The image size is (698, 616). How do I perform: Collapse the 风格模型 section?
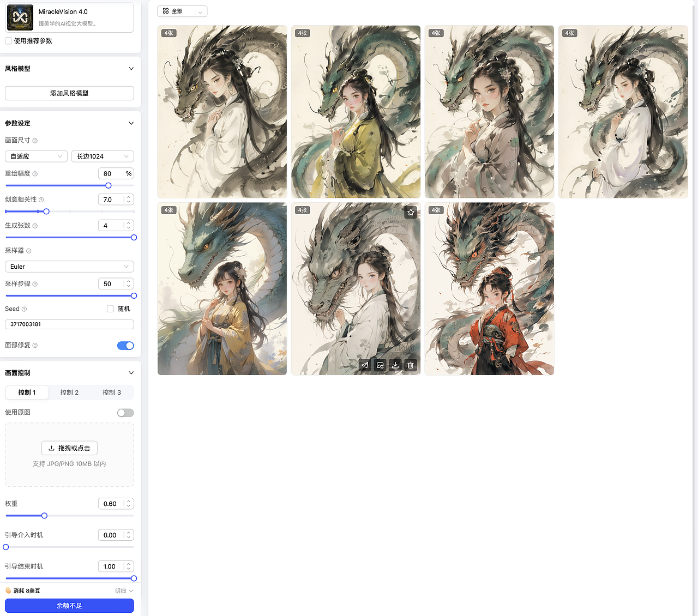click(131, 69)
